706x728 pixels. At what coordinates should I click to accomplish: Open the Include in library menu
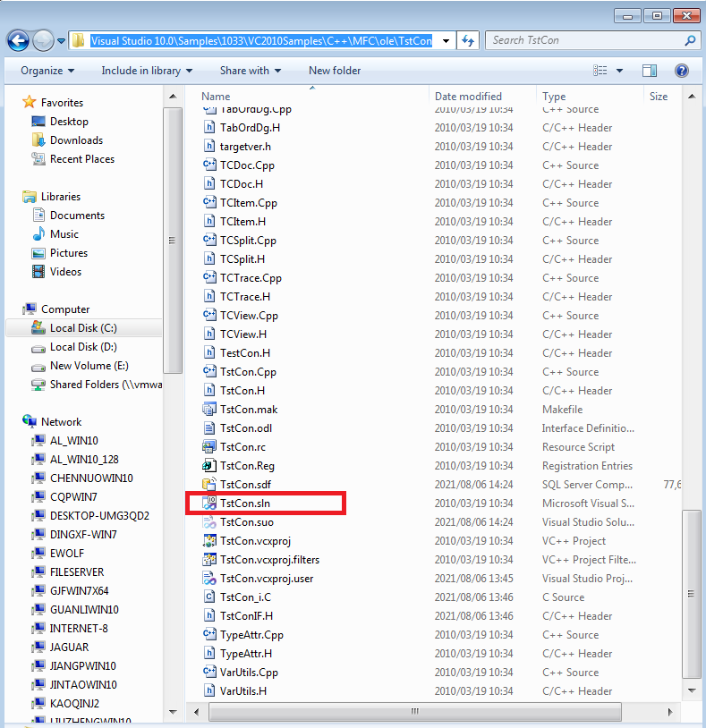point(147,71)
